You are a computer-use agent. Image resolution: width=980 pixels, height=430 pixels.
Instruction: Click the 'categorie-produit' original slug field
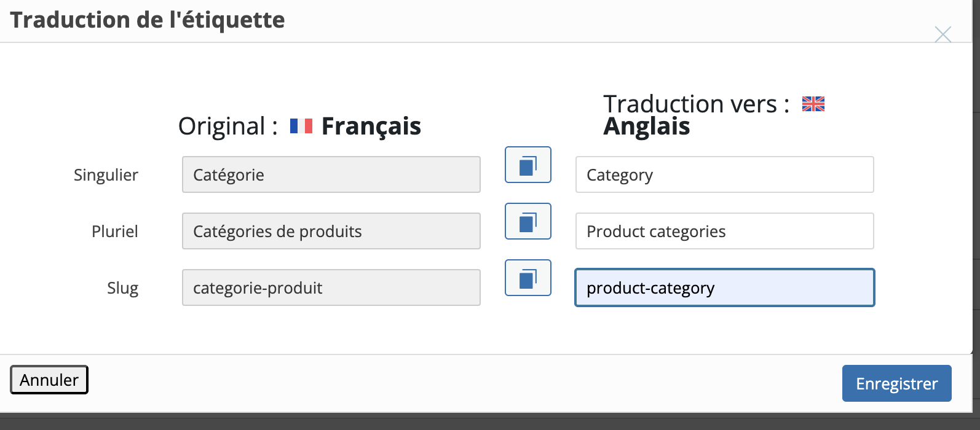click(331, 287)
